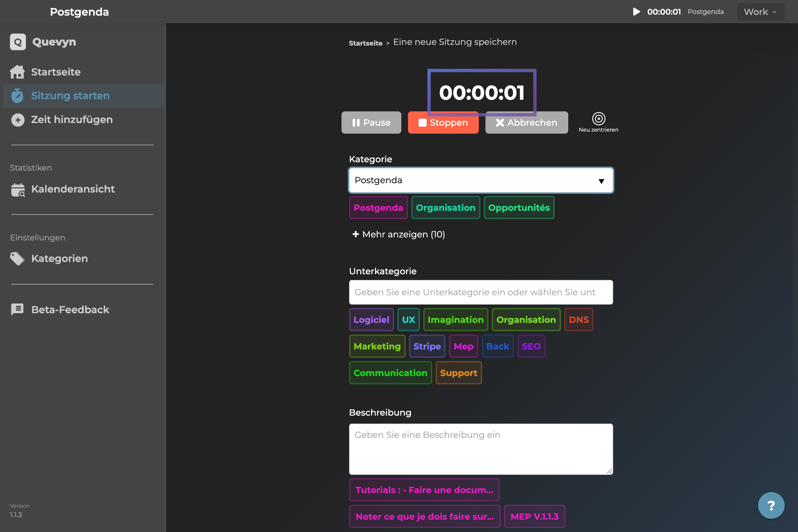The height and width of the screenshot is (532, 798).
Task: Select the DNS subcategory chip
Action: [579, 320]
